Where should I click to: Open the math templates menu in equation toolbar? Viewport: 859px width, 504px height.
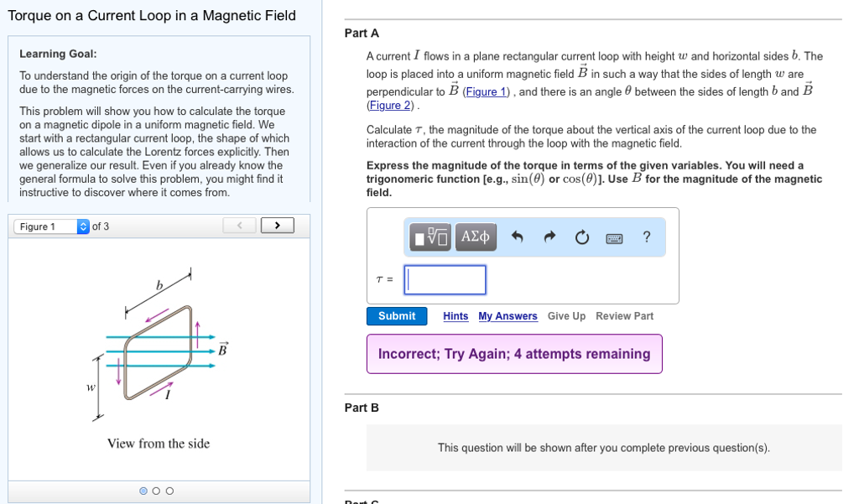[429, 237]
